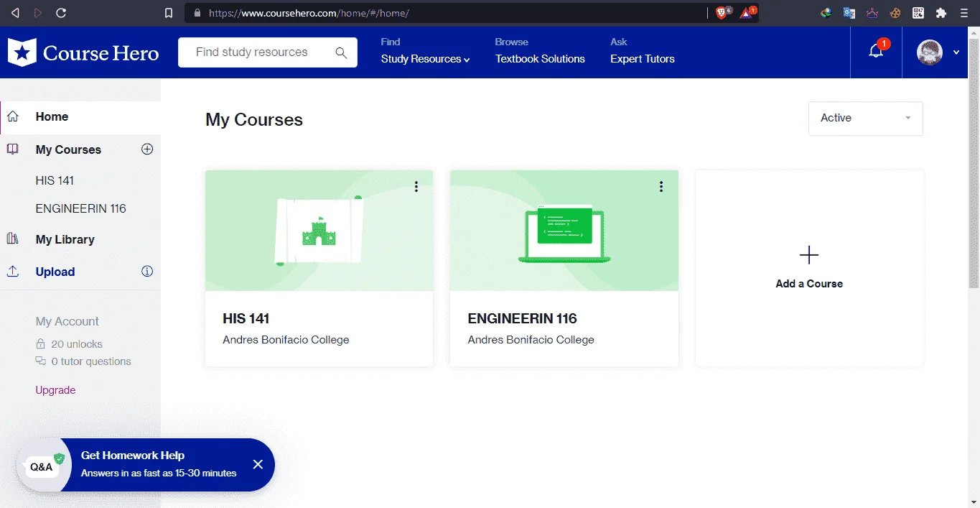The height and width of the screenshot is (508, 980).
Task: Open the HIS 141 course card title
Action: tap(246, 318)
